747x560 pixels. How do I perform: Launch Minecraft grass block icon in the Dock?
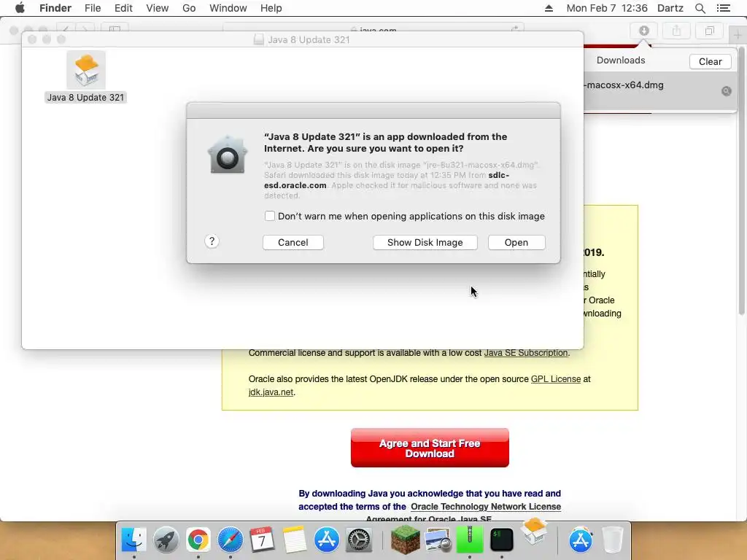coord(405,540)
